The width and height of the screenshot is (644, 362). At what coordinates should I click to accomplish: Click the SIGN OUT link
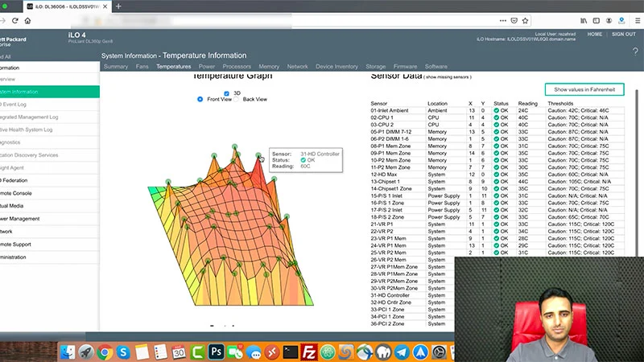tap(623, 35)
